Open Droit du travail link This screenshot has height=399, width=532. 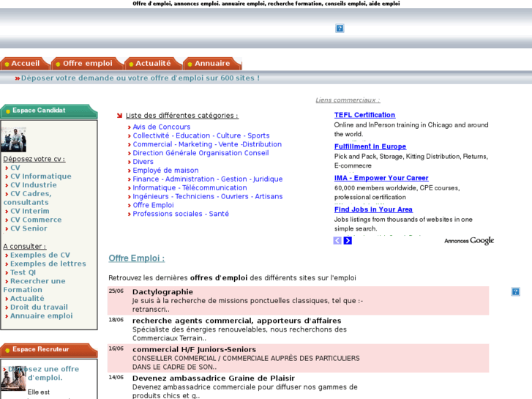[x=39, y=307]
